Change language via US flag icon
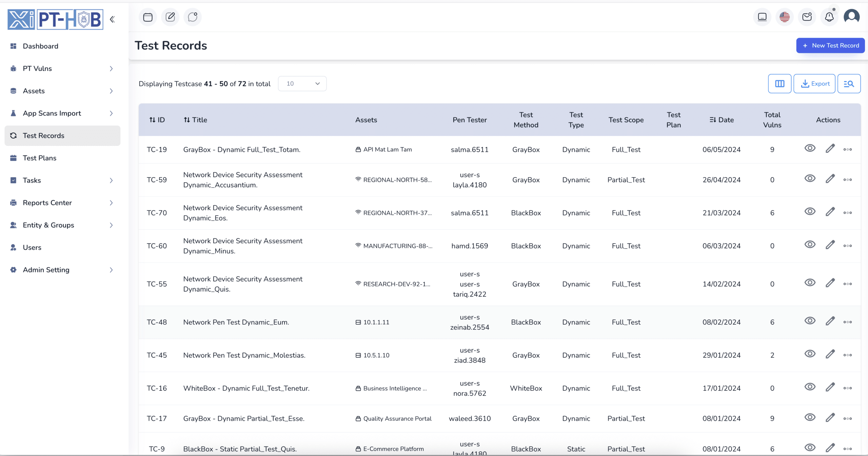This screenshot has width=868, height=456. click(785, 17)
